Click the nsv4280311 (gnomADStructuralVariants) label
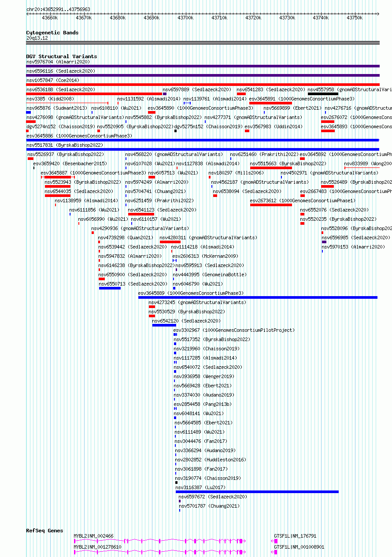Image resolution: width=392 pixels, height=557 pixels. pyautogui.click(x=208, y=238)
